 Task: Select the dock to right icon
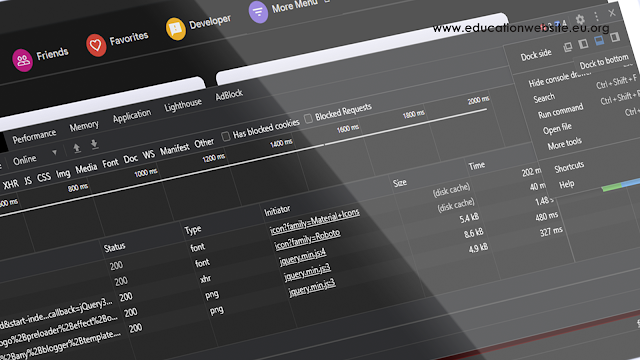(x=615, y=37)
